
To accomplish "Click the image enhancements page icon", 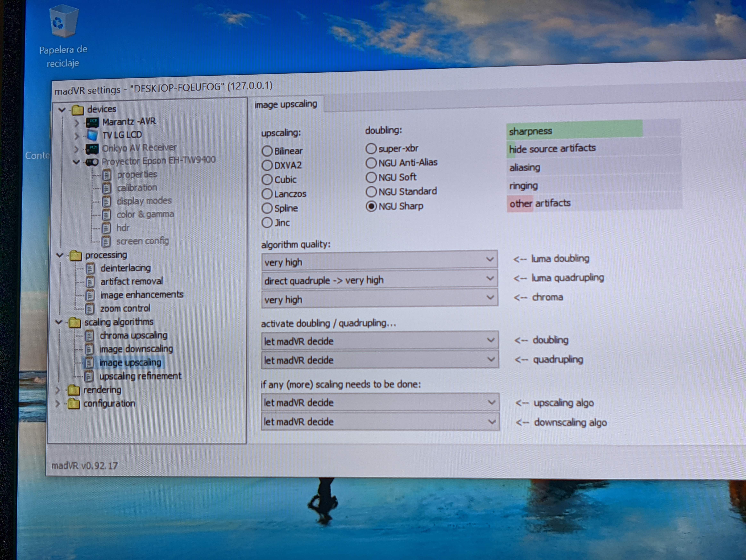I will pyautogui.click(x=90, y=296).
